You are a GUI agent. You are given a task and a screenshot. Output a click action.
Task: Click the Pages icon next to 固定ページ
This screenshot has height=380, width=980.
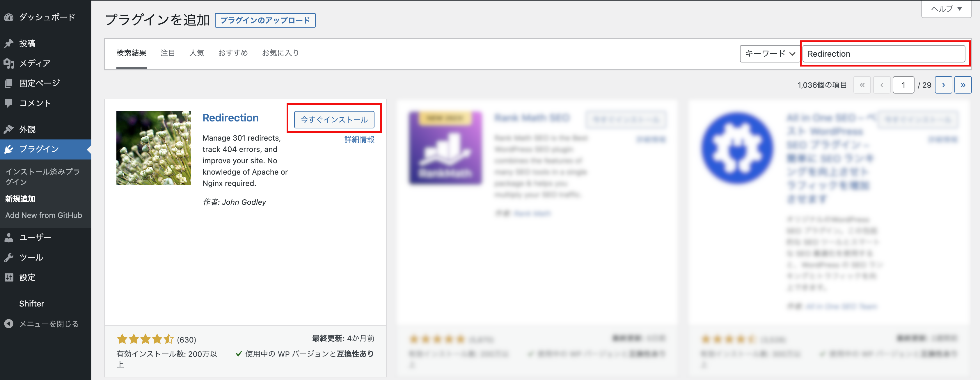[9, 83]
